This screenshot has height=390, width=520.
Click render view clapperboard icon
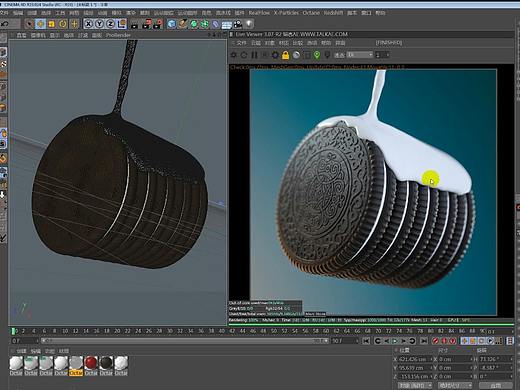(135, 24)
